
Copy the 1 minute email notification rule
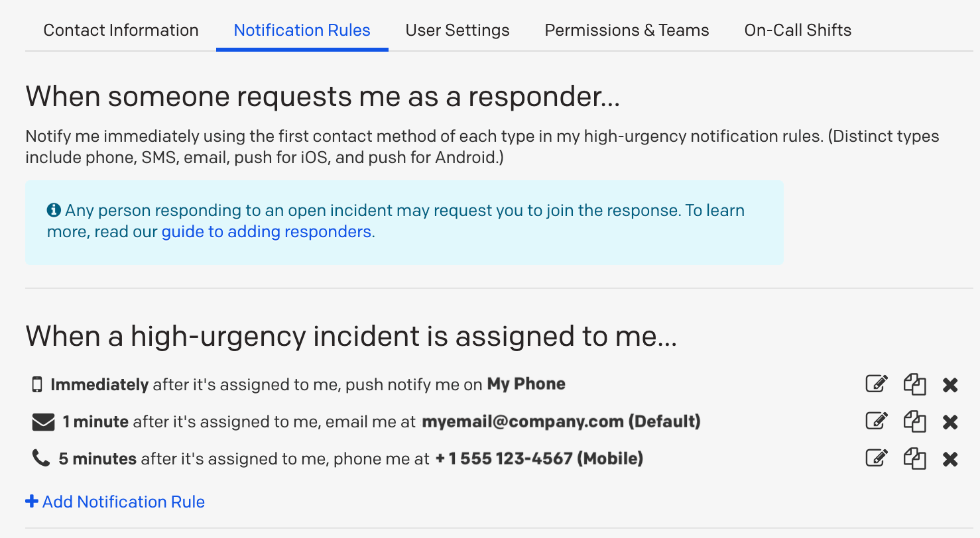tap(914, 421)
